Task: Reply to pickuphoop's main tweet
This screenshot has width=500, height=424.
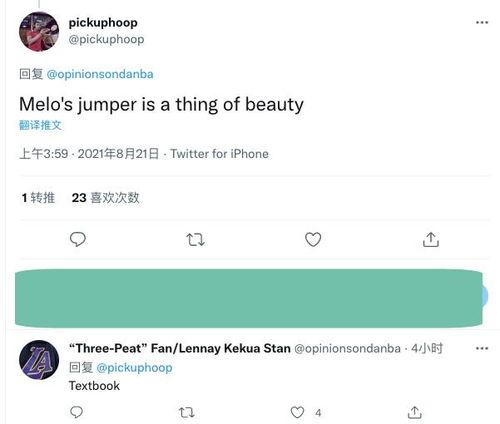Action: [x=78, y=239]
